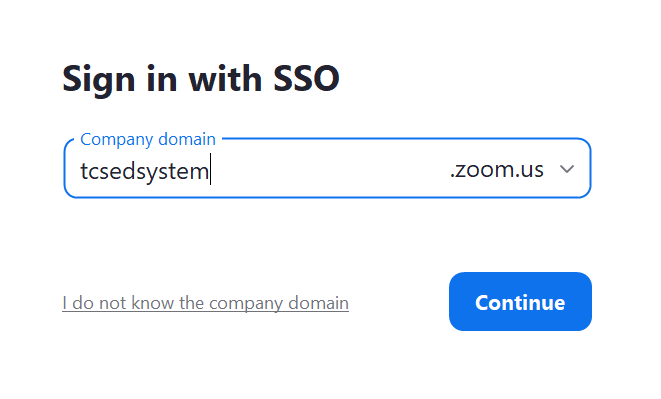Place cursor in the typed 'tcsedsystem' text
The image size is (661, 399).
pos(145,171)
